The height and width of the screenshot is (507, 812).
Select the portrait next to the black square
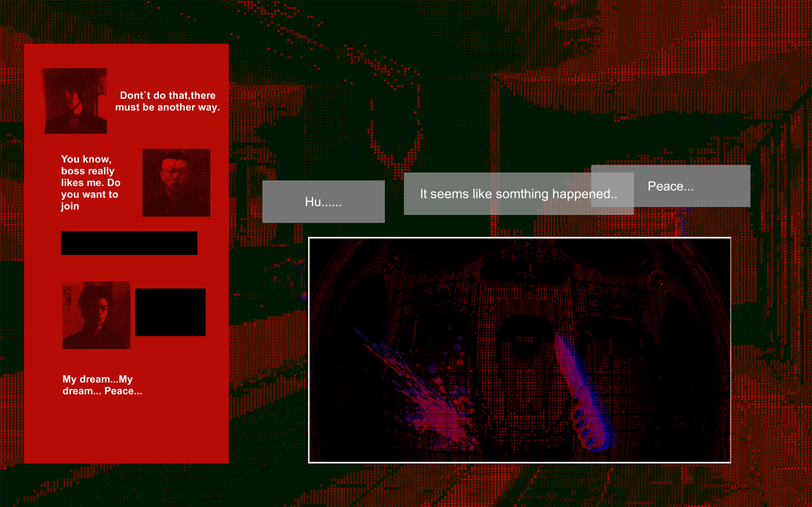click(96, 315)
